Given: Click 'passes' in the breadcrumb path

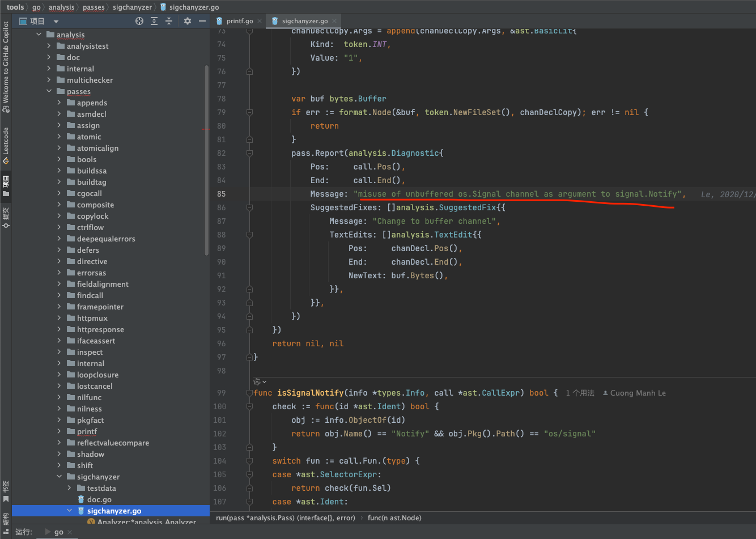Looking at the screenshot, I should pyautogui.click(x=94, y=7).
